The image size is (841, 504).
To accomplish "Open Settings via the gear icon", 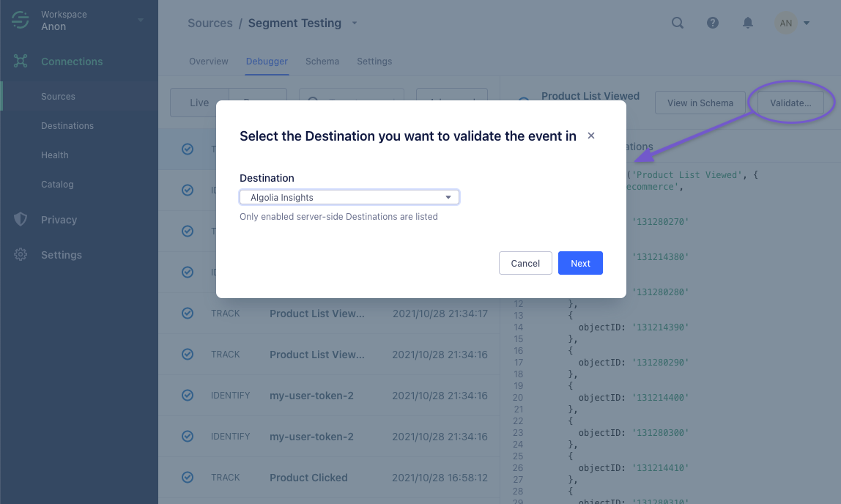I will tap(20, 254).
